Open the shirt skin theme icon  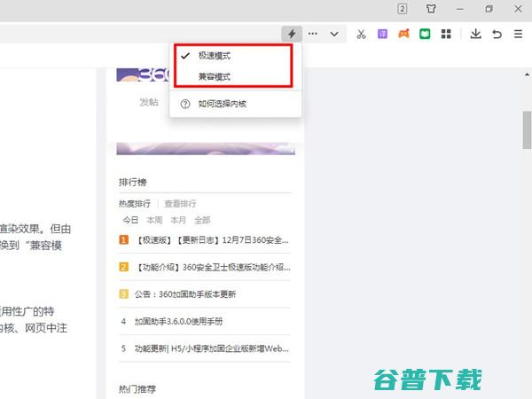point(431,9)
